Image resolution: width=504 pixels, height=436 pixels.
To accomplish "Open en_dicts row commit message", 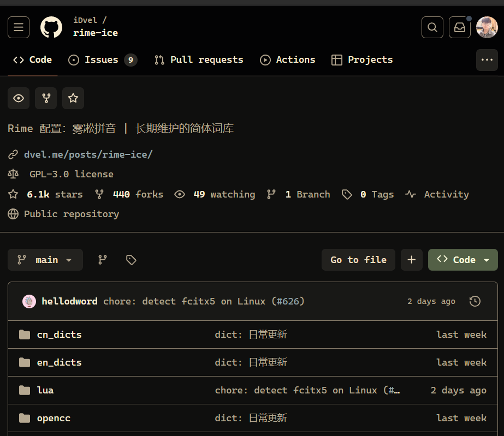I will (251, 363).
